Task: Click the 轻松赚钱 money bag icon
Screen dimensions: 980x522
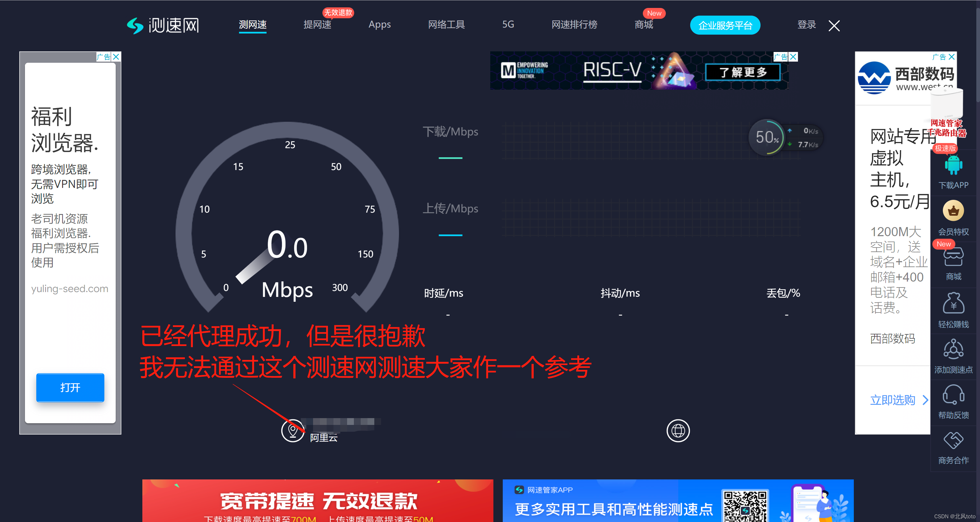Action: point(953,303)
